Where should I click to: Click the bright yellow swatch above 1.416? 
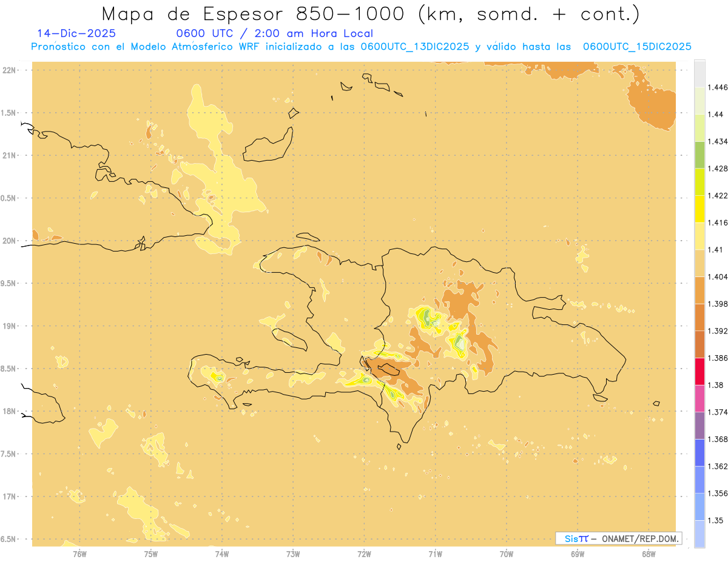click(699, 209)
